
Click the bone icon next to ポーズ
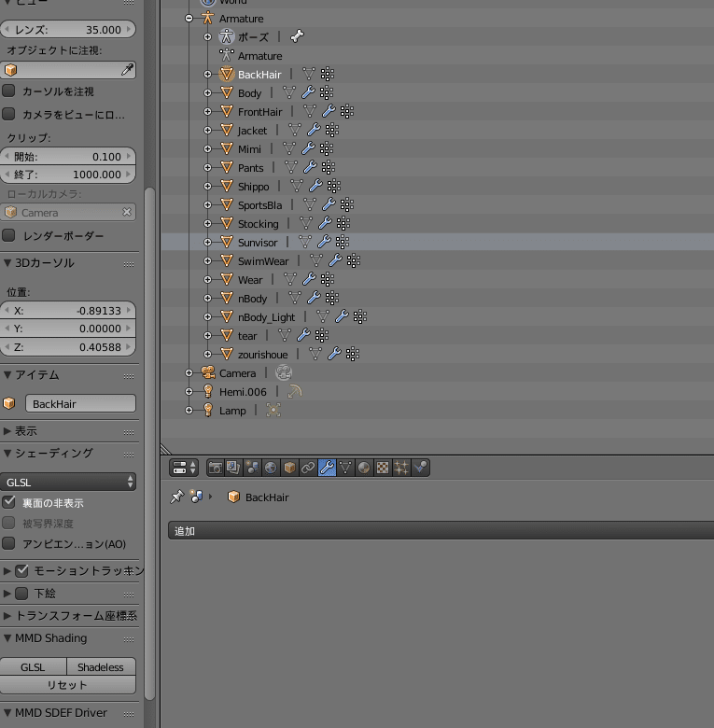coord(297,36)
